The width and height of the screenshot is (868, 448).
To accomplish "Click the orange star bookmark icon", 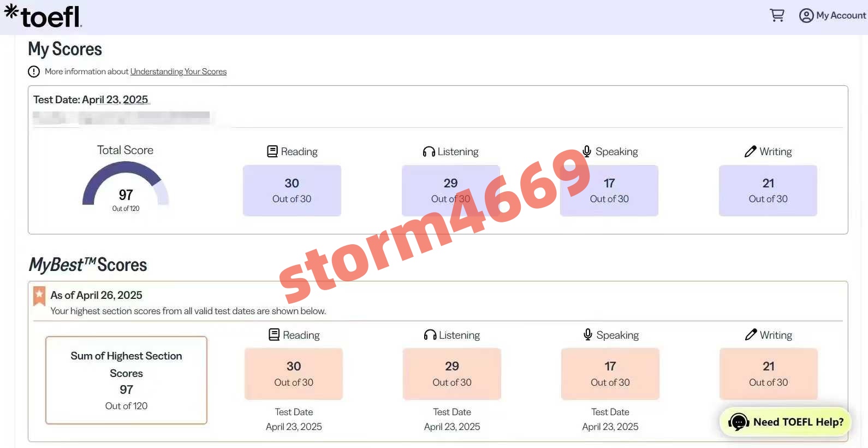I will [x=39, y=296].
